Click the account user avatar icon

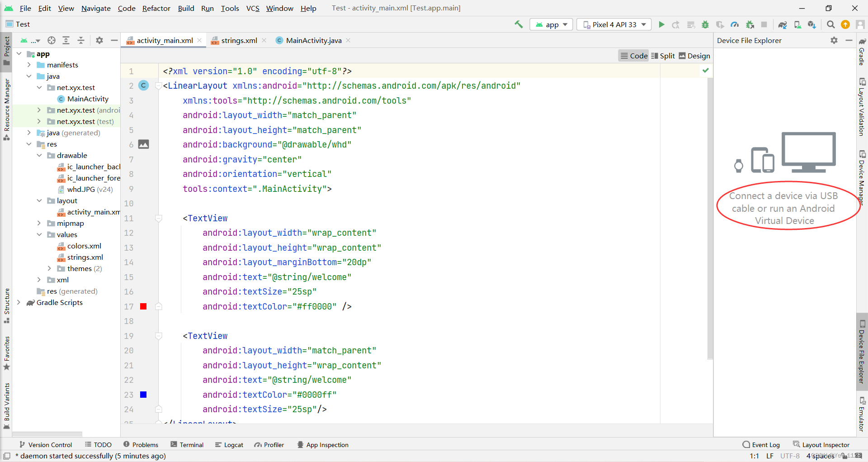tap(860, 24)
